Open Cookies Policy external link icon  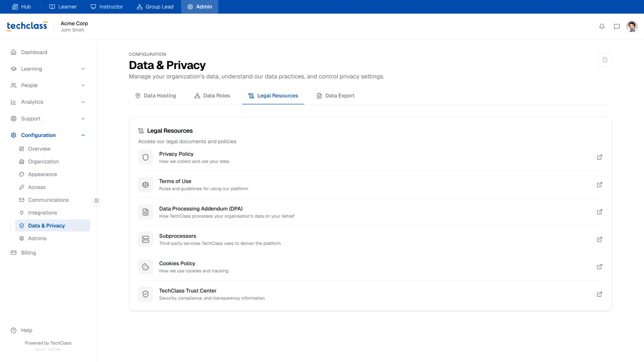(x=599, y=267)
